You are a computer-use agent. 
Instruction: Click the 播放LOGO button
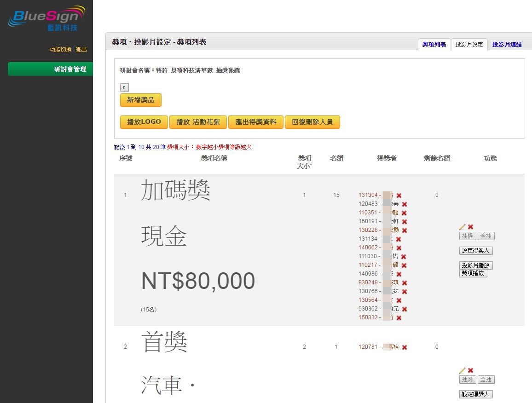tap(144, 122)
